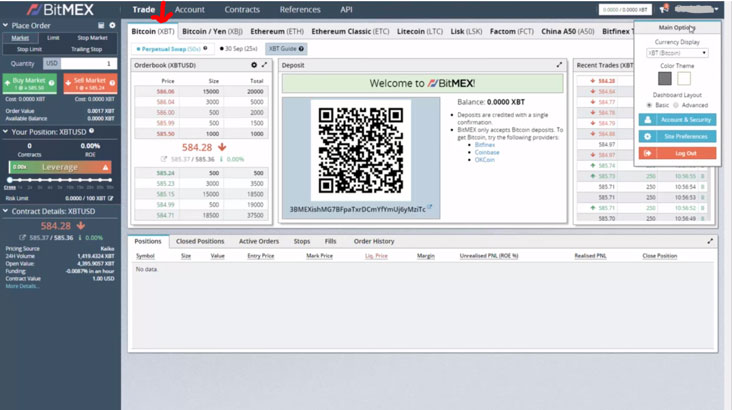
Task: Switch to China A50 tab
Action: click(x=568, y=31)
